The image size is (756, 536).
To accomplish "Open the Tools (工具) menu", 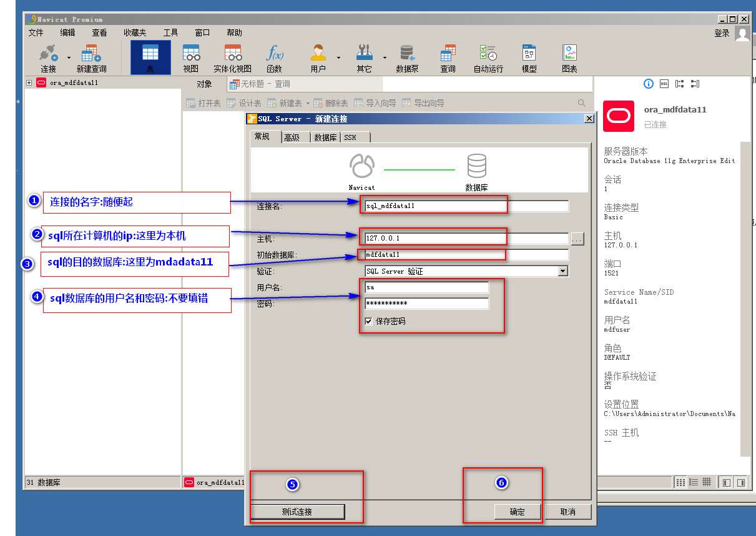I will (170, 32).
